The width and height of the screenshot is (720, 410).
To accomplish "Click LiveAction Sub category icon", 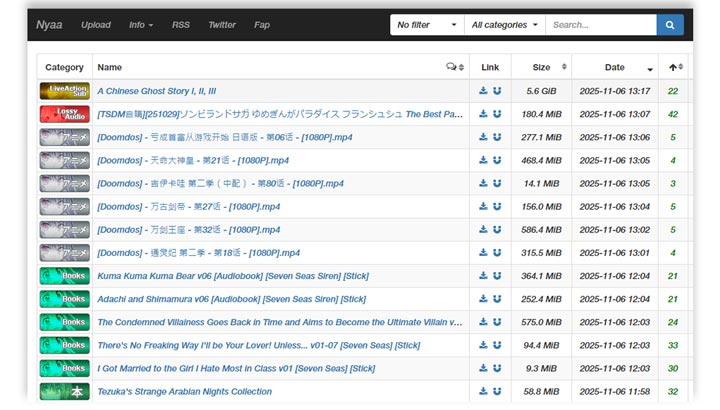I will (x=65, y=91).
